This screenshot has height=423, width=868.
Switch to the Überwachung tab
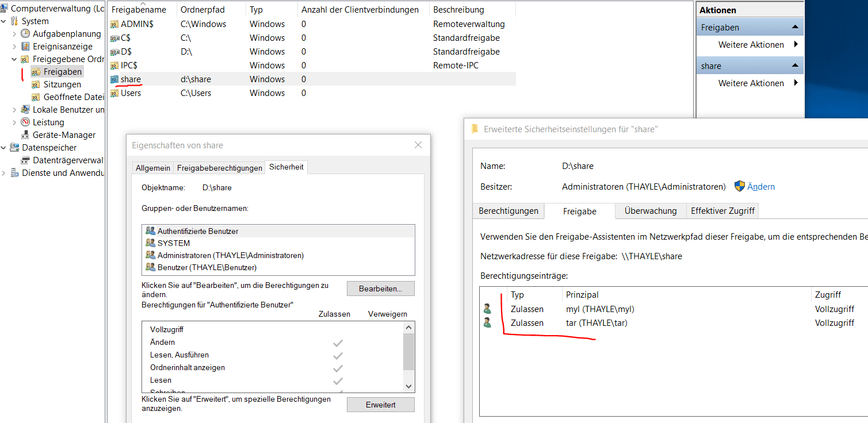click(651, 211)
